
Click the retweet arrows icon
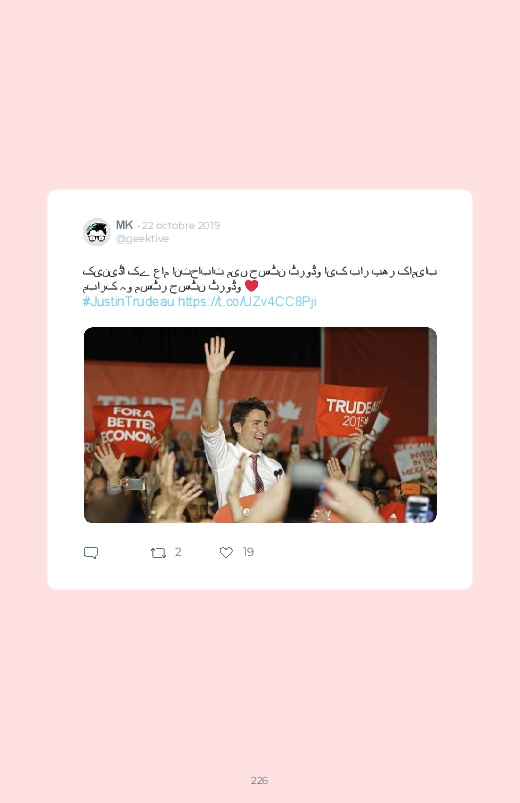tap(158, 553)
